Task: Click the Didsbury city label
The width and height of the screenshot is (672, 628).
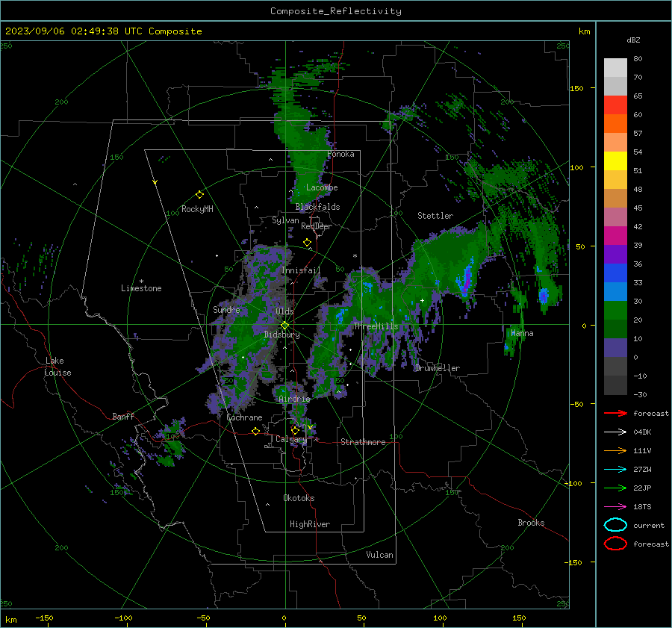Action: click(282, 335)
